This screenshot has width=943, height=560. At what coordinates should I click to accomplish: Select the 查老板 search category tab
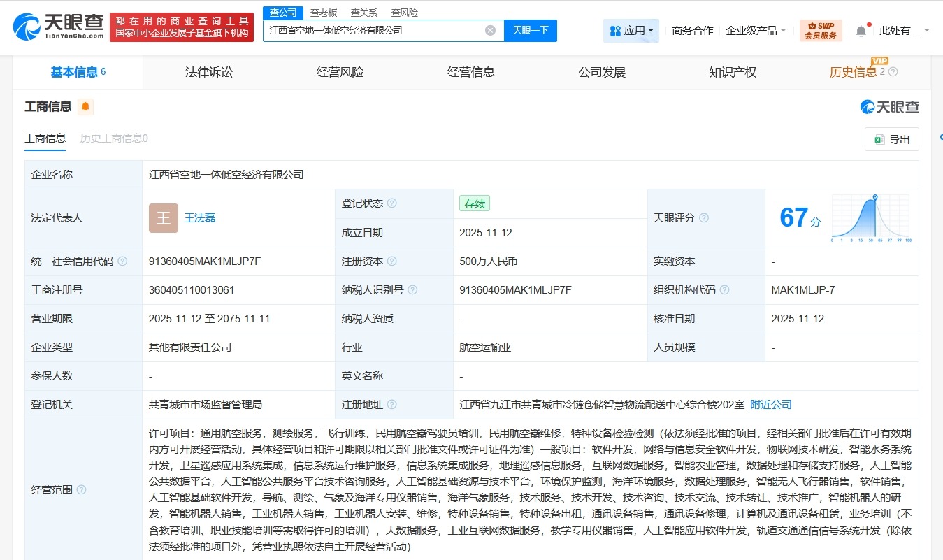323,12
